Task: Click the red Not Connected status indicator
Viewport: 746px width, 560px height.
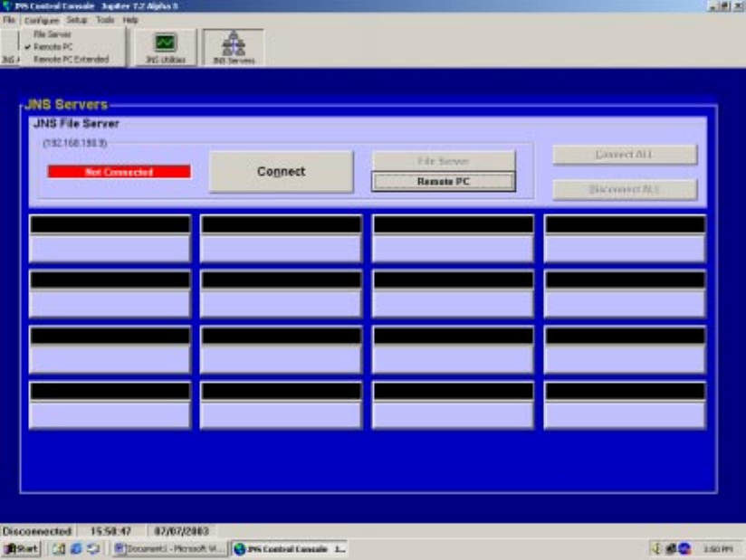Action: 119,172
